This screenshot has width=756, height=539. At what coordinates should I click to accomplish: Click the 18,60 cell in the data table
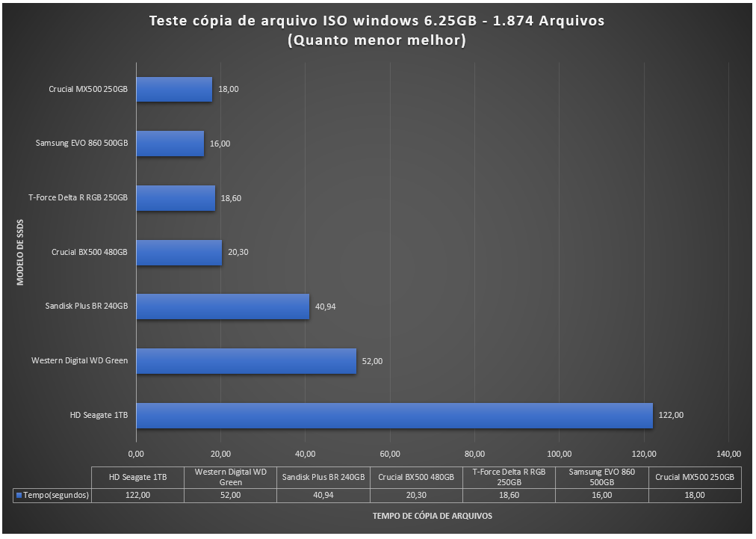click(509, 496)
